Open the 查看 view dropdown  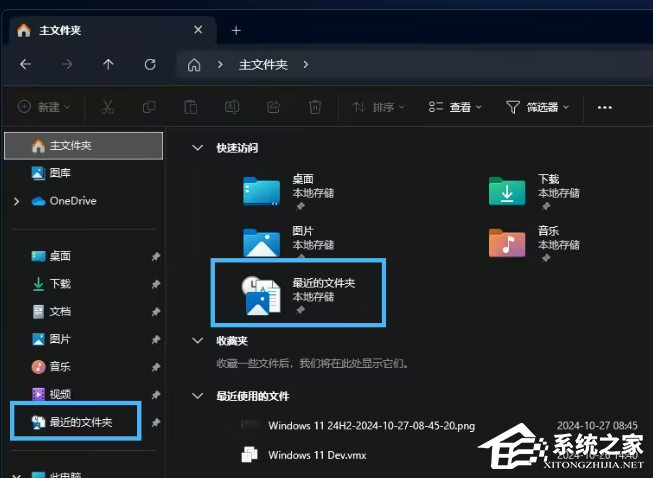click(455, 107)
